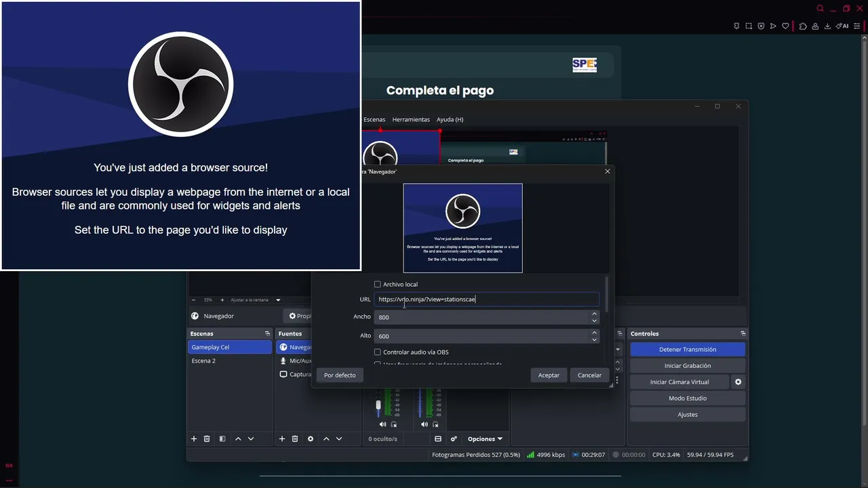This screenshot has height=488, width=868.
Task: Open advanced audio properties gears icon
Action: [454, 439]
